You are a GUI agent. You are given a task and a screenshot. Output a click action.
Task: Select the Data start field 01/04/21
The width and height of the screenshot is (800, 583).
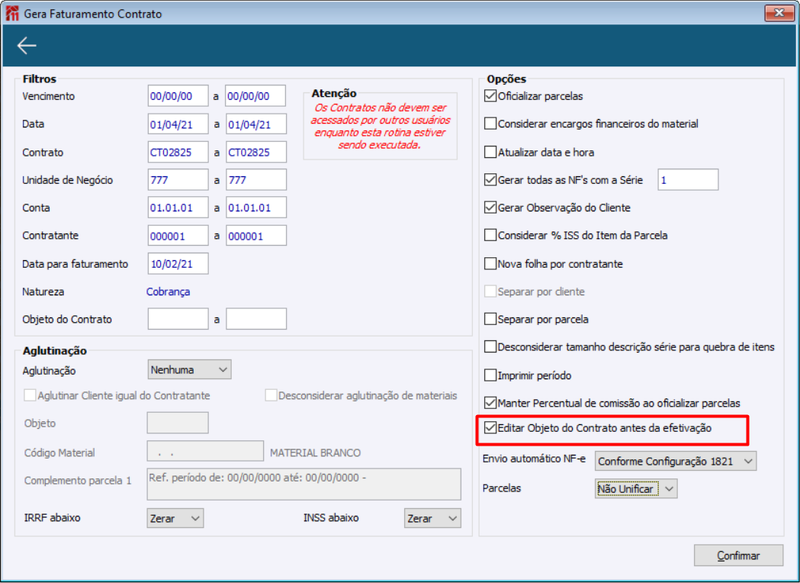pos(178,124)
